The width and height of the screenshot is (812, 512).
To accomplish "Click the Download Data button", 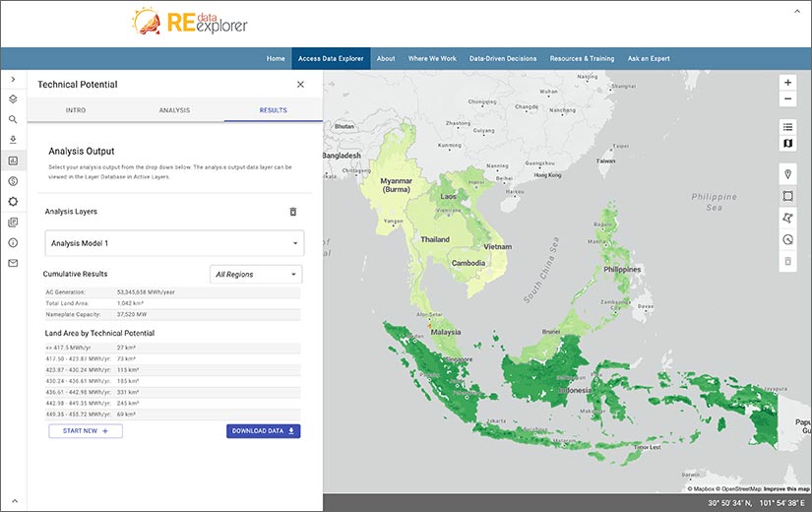I will [x=263, y=431].
